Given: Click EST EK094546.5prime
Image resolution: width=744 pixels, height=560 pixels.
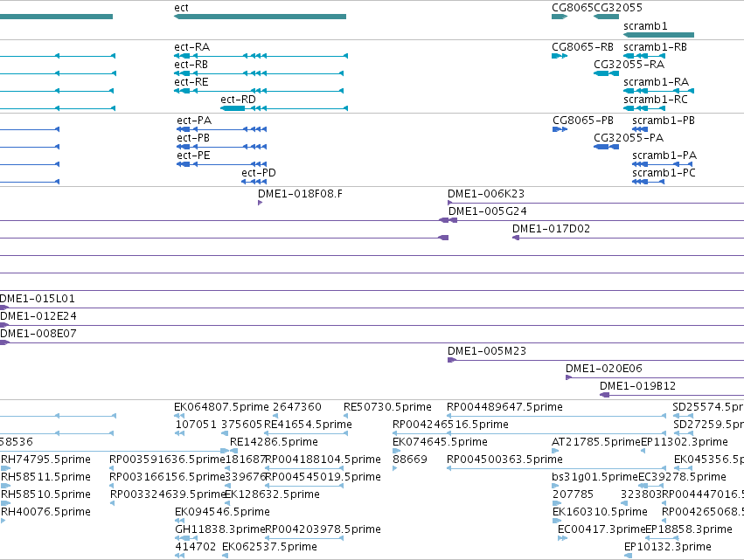Looking at the screenshot, I should tap(223, 512).
